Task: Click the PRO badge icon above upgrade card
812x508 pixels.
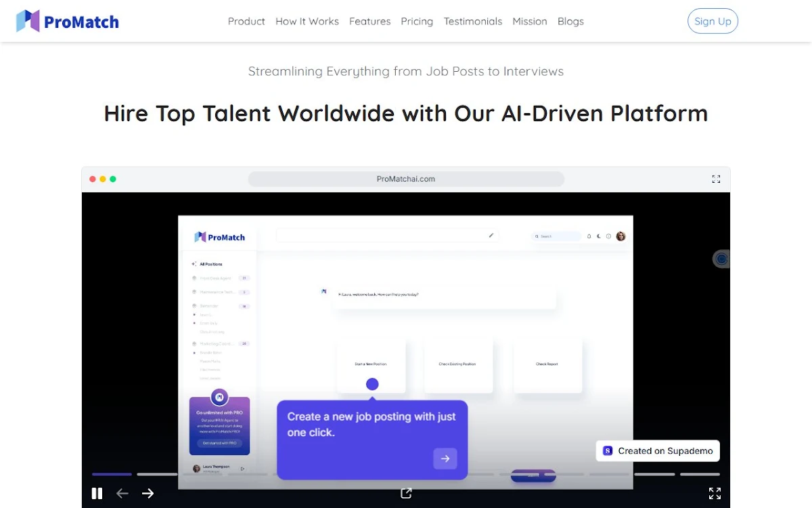Action: tap(219, 398)
